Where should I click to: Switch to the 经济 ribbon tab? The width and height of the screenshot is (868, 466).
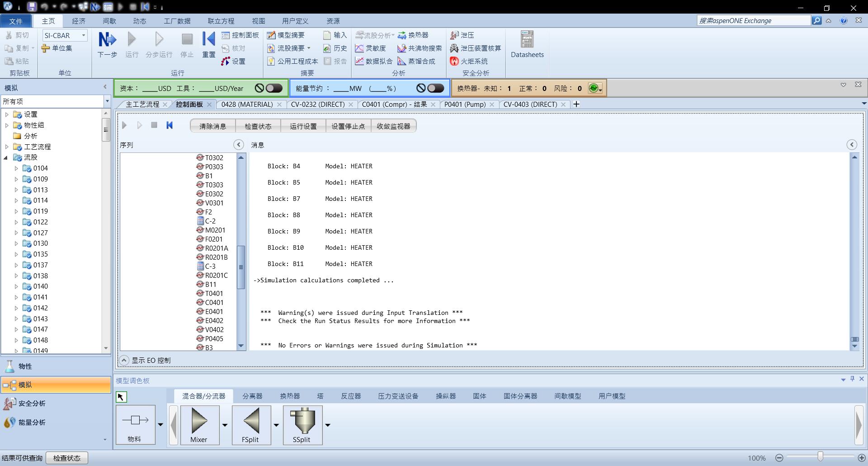pyautogui.click(x=79, y=21)
